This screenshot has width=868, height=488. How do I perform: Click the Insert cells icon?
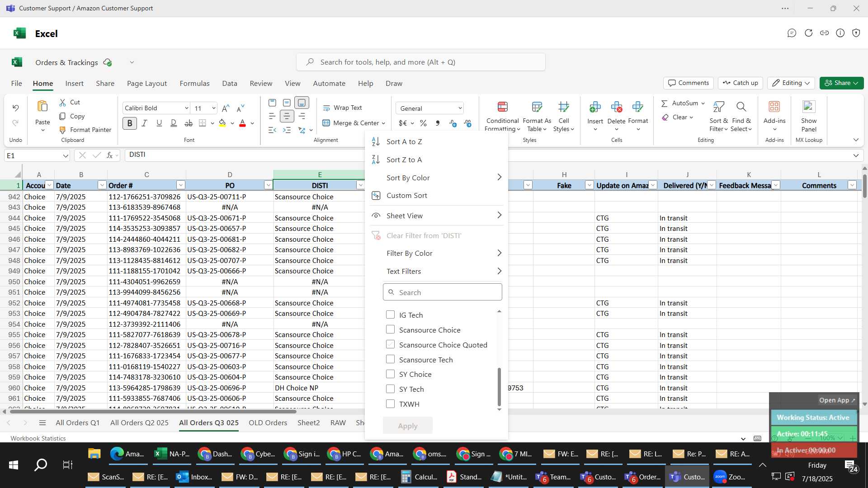click(x=595, y=107)
